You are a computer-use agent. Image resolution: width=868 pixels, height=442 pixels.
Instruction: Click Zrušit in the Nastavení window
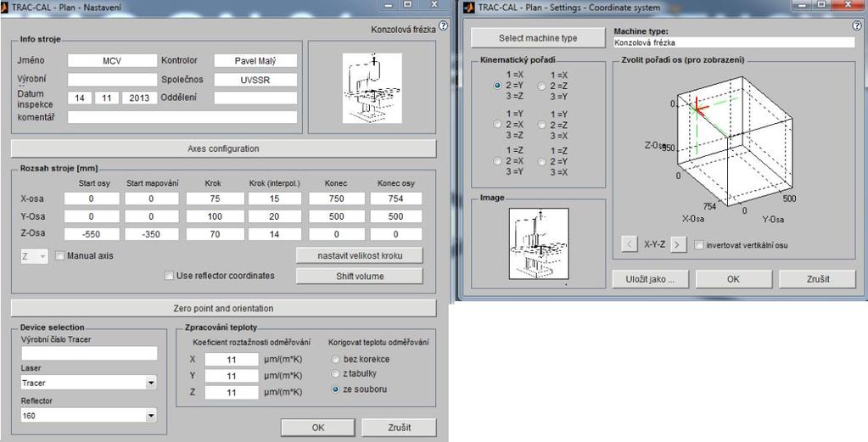click(399, 428)
